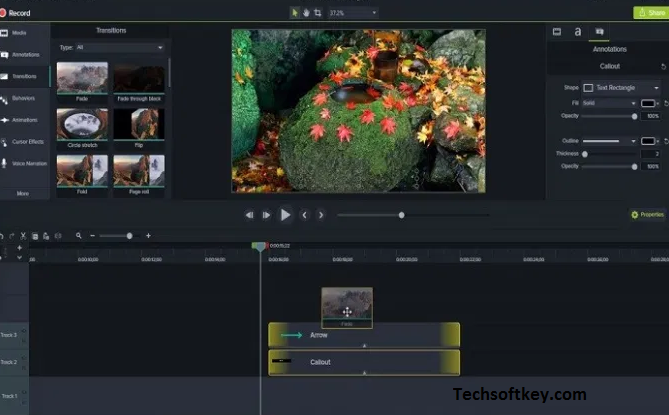Select the Page roll transition thumbnail
The image size is (669, 415).
pos(139,171)
